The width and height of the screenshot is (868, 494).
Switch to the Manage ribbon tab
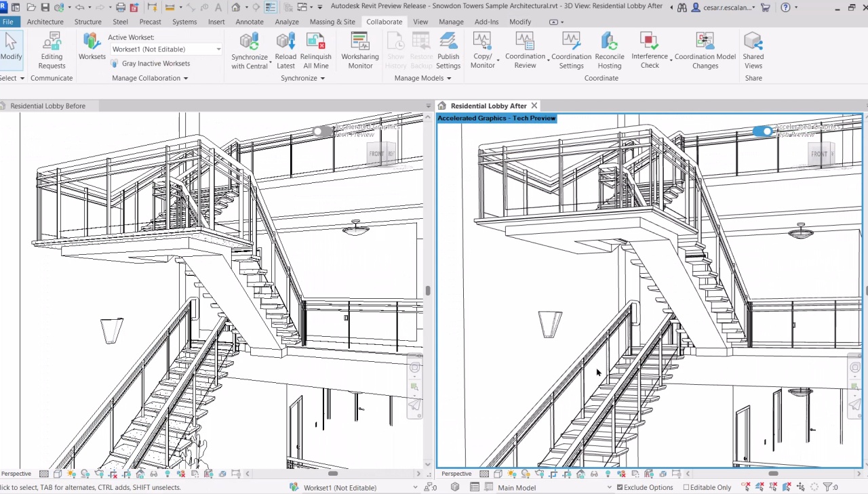click(x=451, y=22)
